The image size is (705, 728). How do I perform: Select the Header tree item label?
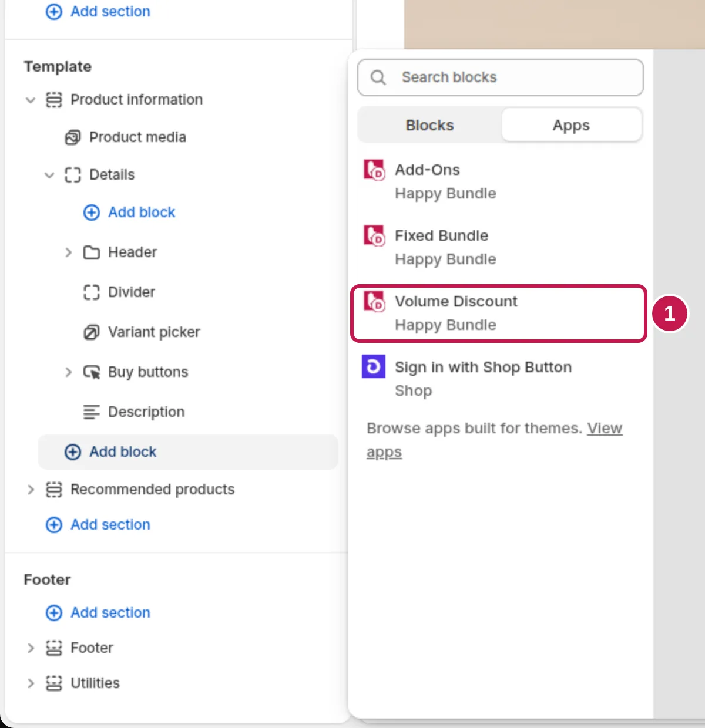coord(132,252)
